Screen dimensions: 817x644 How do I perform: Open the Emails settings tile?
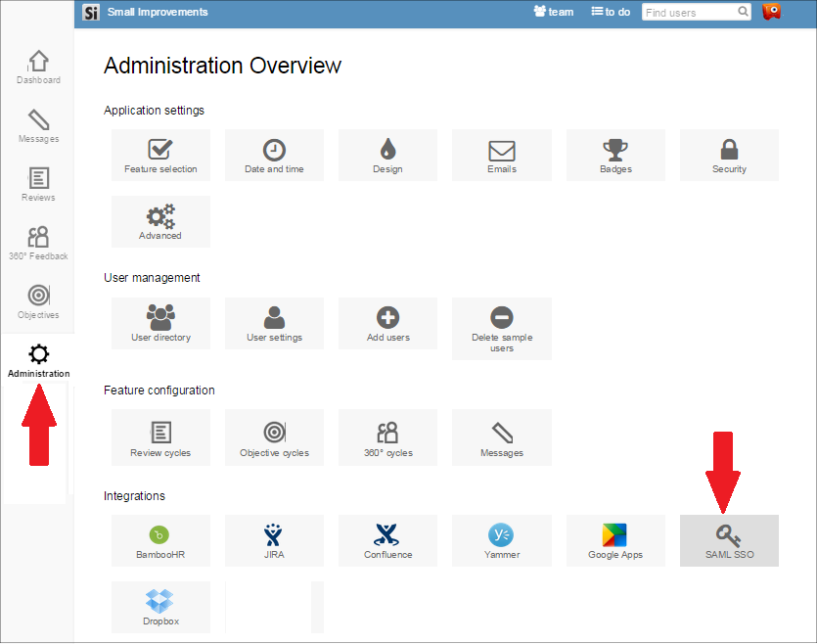click(502, 156)
